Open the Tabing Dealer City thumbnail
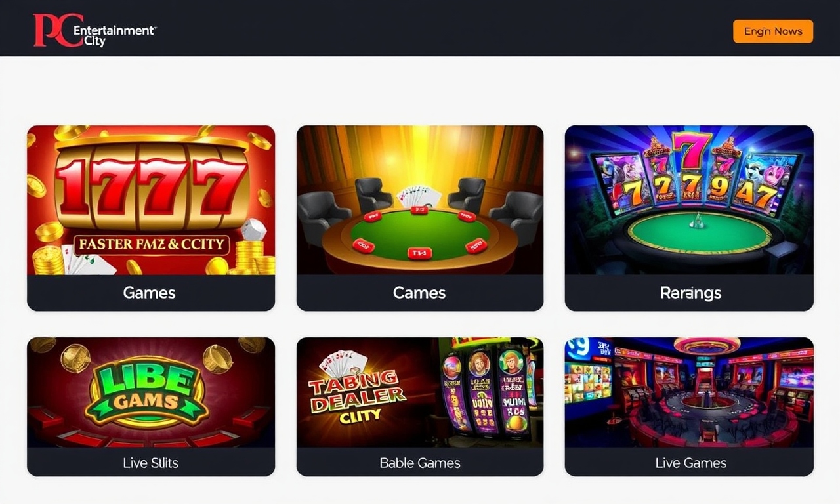Screen dimensions: 840x504 pos(420,392)
